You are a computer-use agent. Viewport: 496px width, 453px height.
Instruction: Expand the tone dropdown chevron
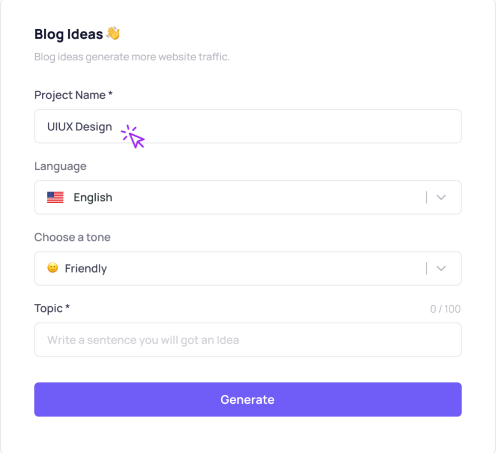[x=441, y=268]
